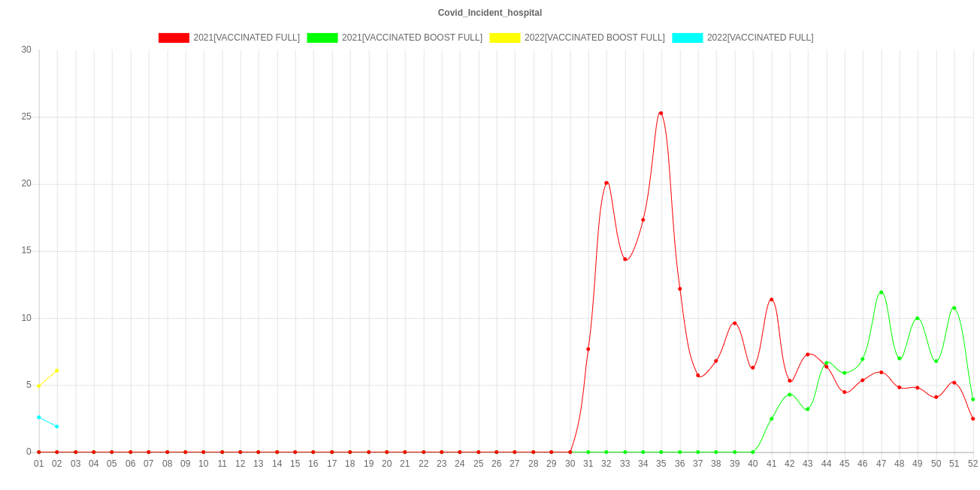Click the Covid_incident_hospital chart title
The width and height of the screenshot is (980, 490).
coord(490,13)
